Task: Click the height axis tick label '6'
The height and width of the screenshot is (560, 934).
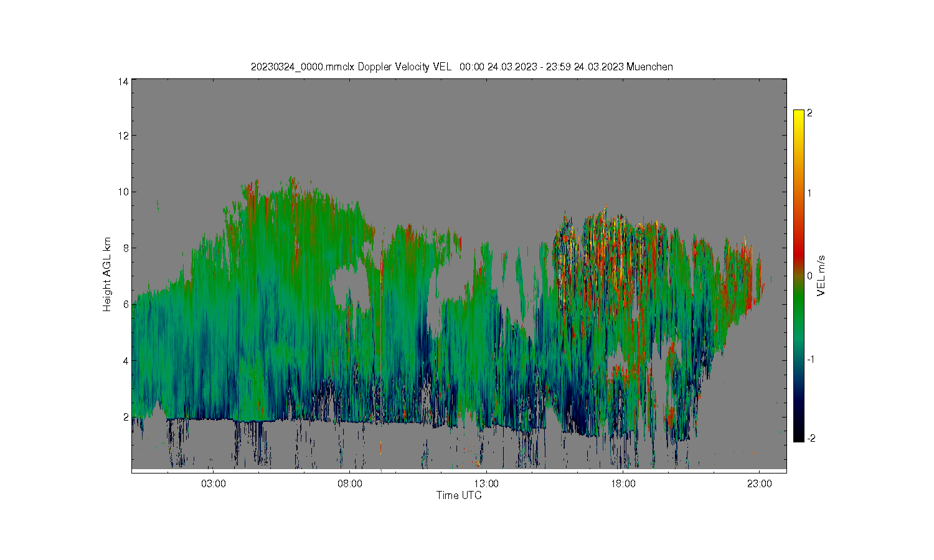Action: coord(126,304)
